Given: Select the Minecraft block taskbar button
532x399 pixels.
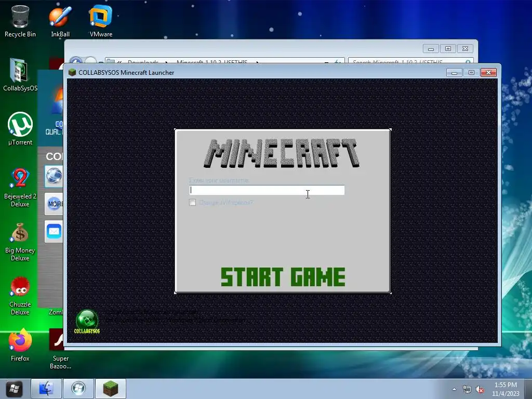Looking at the screenshot, I should (x=111, y=389).
